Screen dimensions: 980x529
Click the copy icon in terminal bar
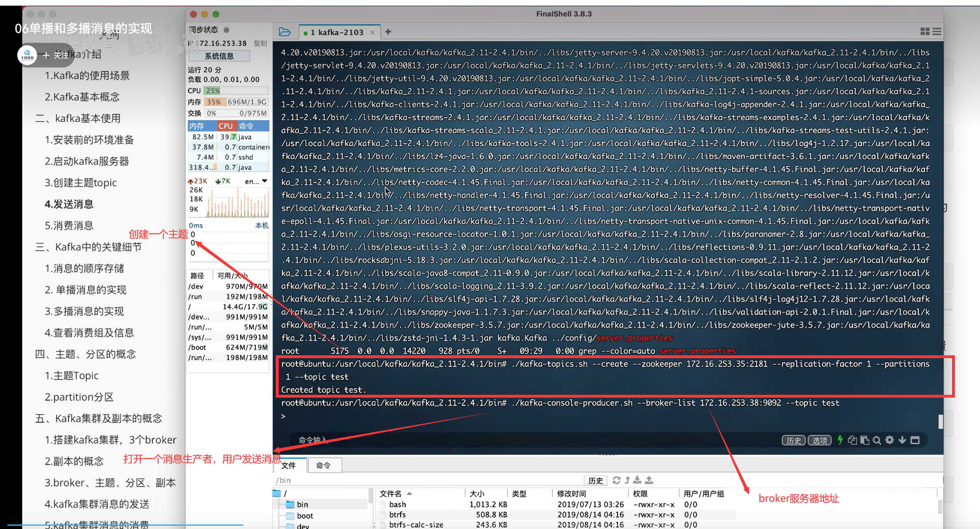[852, 440]
